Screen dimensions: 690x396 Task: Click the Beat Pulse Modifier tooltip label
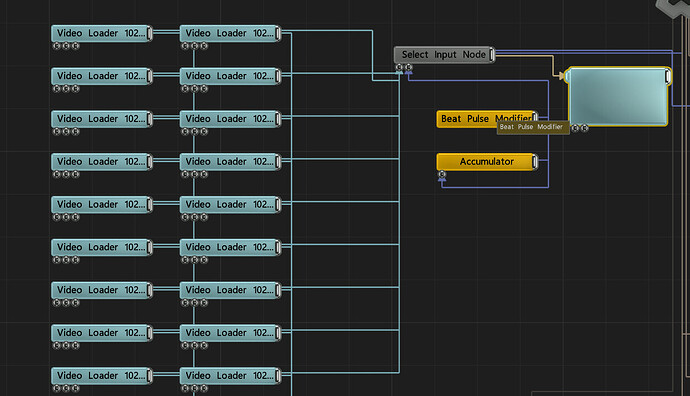pos(532,127)
